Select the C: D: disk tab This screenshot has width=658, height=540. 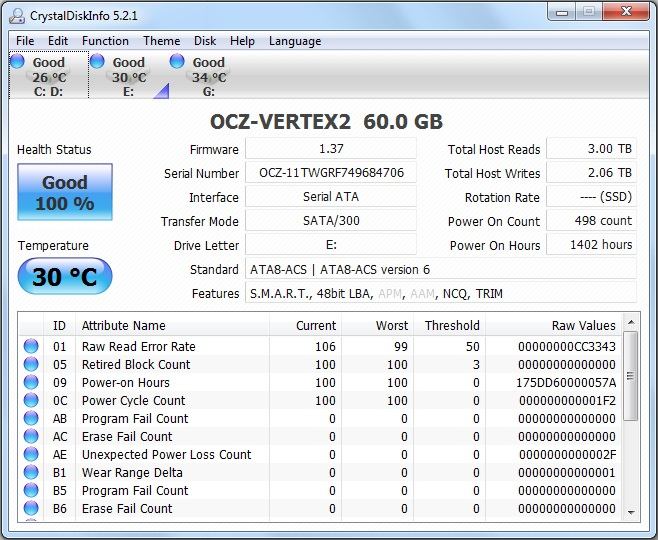pos(49,76)
